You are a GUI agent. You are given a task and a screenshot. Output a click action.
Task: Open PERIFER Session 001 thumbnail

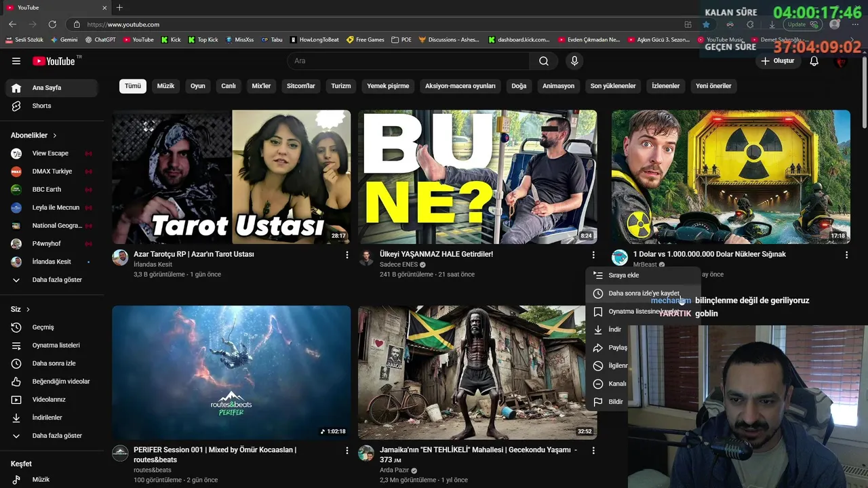click(x=231, y=372)
